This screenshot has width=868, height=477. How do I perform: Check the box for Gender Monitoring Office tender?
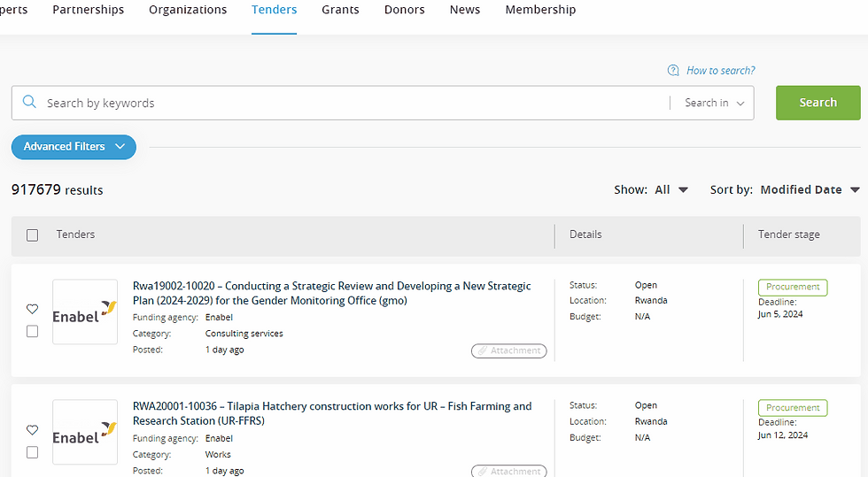coord(33,331)
